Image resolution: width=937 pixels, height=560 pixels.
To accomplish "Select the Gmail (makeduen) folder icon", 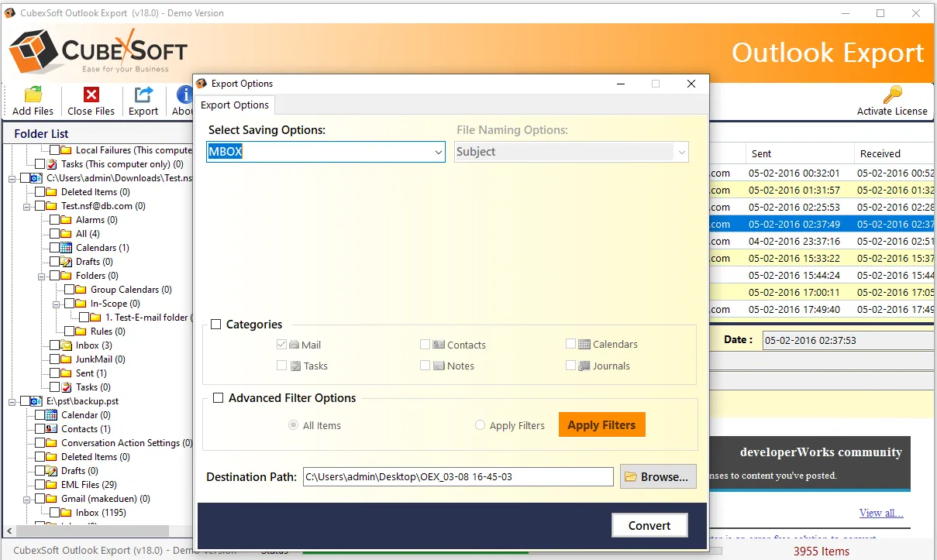I will (x=51, y=499).
